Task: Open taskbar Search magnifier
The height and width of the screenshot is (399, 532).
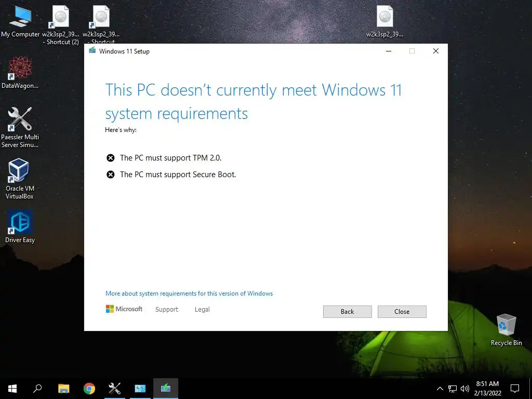Action: point(37,389)
